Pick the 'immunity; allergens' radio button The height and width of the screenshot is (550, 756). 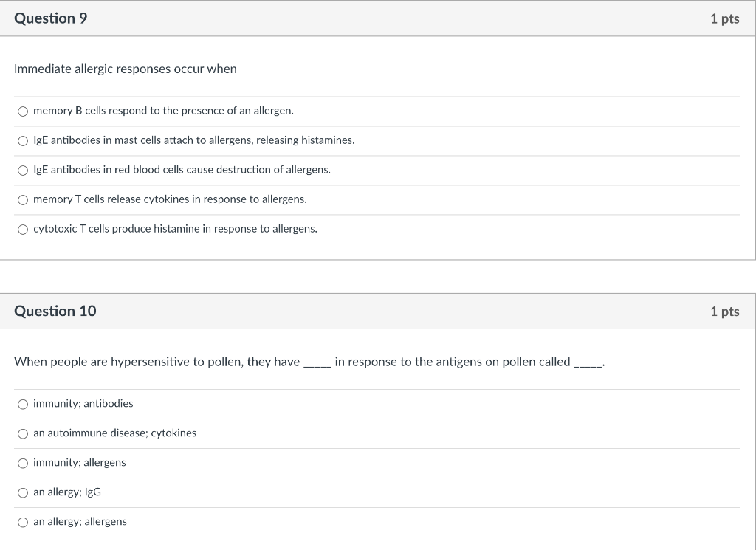[23, 463]
